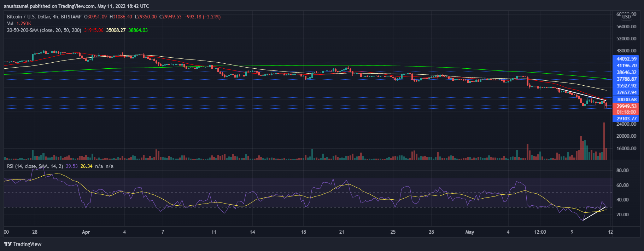Screen dimensions: 644x251
Task: Select the 29103.77 price level label
Action: click(626, 119)
